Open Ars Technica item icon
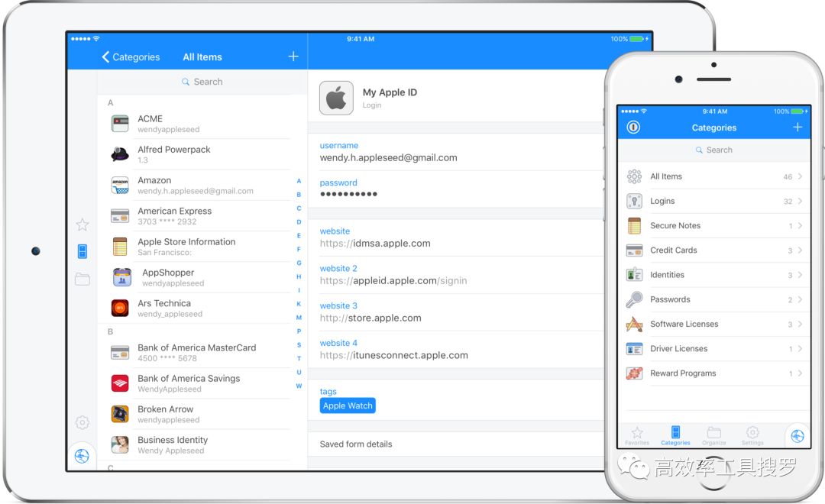Image resolution: width=825 pixels, height=504 pixels. (x=120, y=308)
